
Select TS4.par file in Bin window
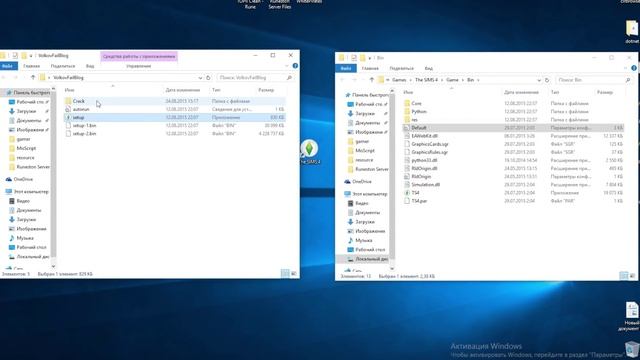[513, 201]
